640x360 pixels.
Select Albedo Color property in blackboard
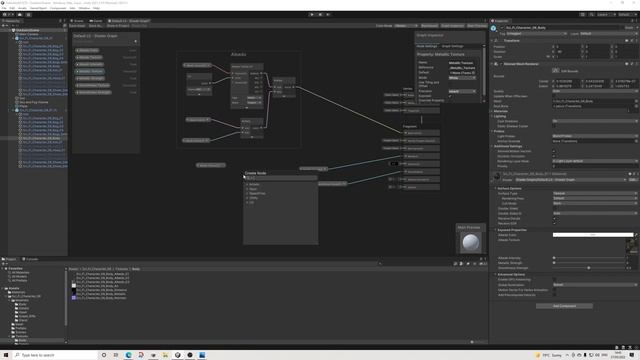pos(88,51)
